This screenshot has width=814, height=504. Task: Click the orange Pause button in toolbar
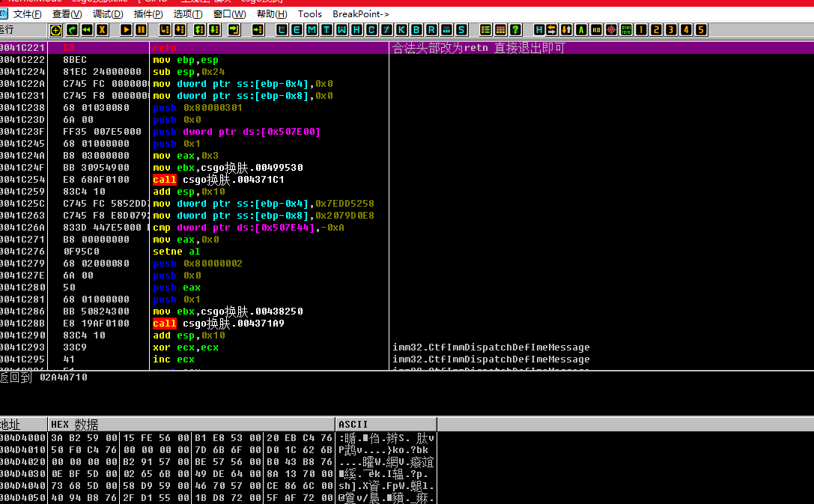pyautogui.click(x=142, y=30)
